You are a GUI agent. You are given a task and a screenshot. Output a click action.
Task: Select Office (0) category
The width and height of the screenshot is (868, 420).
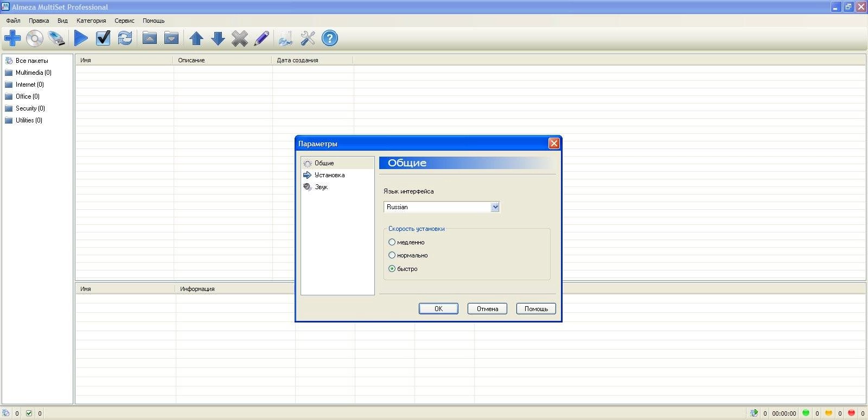pos(27,96)
